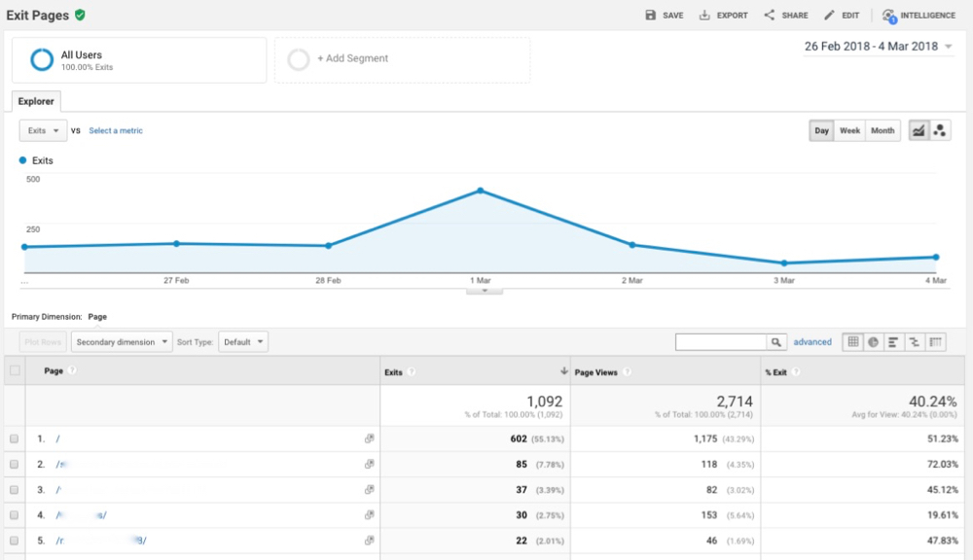Screen dimensions: 973x560
Task: Toggle the select-all checkbox in table header
Action: (x=14, y=370)
